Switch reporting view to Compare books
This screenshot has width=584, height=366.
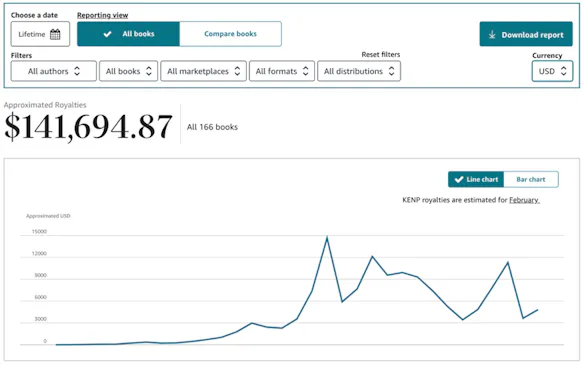230,34
